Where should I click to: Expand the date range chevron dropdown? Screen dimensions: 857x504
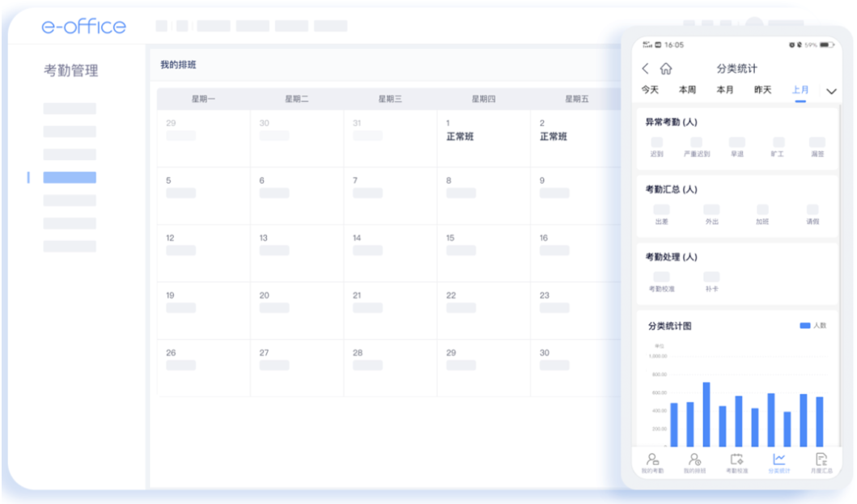(x=831, y=91)
